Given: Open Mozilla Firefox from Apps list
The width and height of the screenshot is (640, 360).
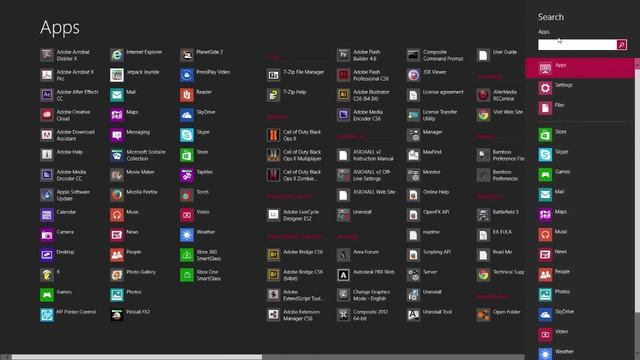Looking at the screenshot, I should 134,195.
